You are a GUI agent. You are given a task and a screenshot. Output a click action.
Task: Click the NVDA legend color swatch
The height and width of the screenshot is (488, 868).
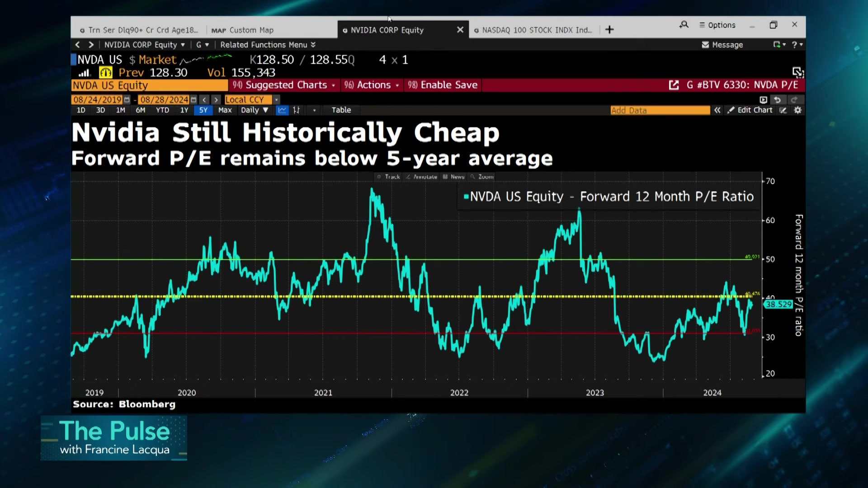click(x=466, y=197)
